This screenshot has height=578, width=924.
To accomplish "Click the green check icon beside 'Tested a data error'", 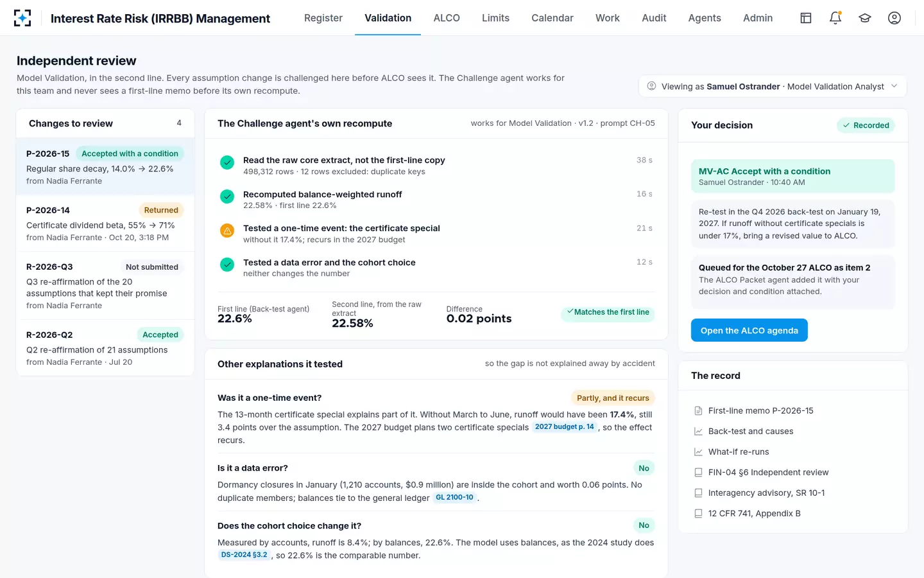I will click(x=227, y=265).
